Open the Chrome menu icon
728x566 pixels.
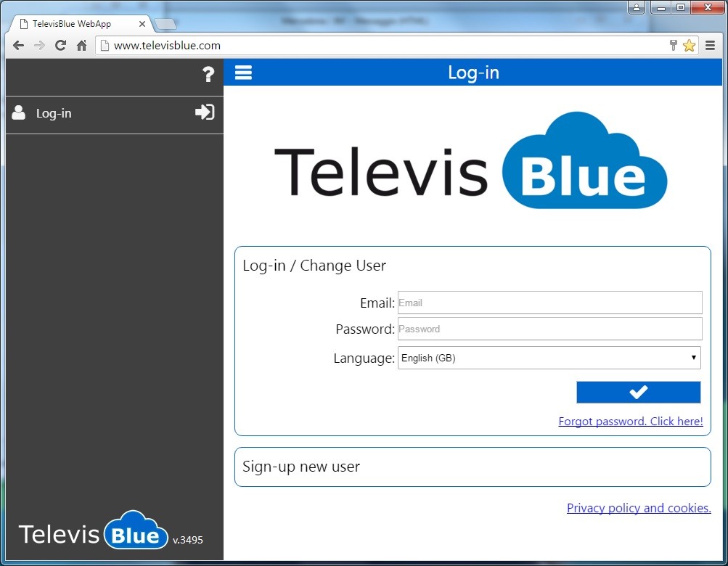[710, 46]
